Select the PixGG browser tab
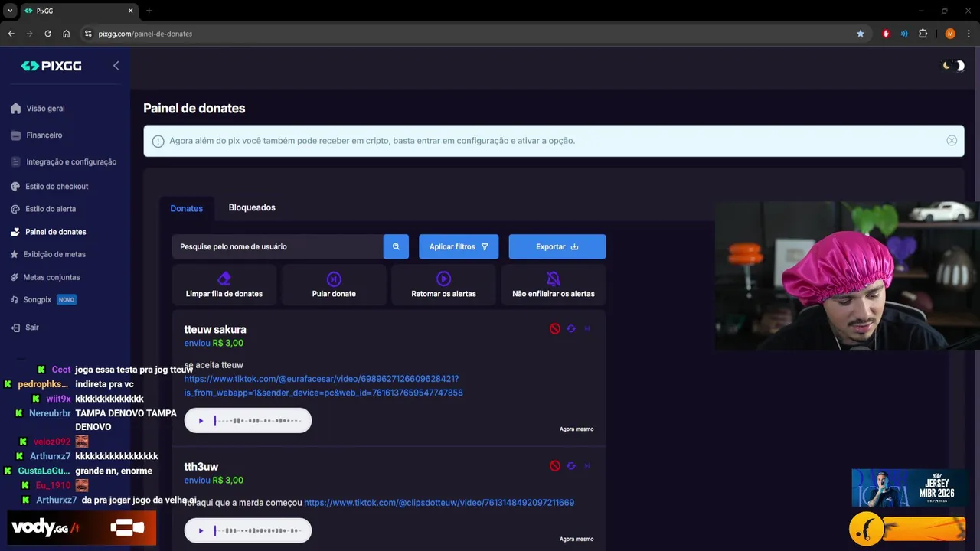This screenshot has width=980, height=551. (x=78, y=11)
